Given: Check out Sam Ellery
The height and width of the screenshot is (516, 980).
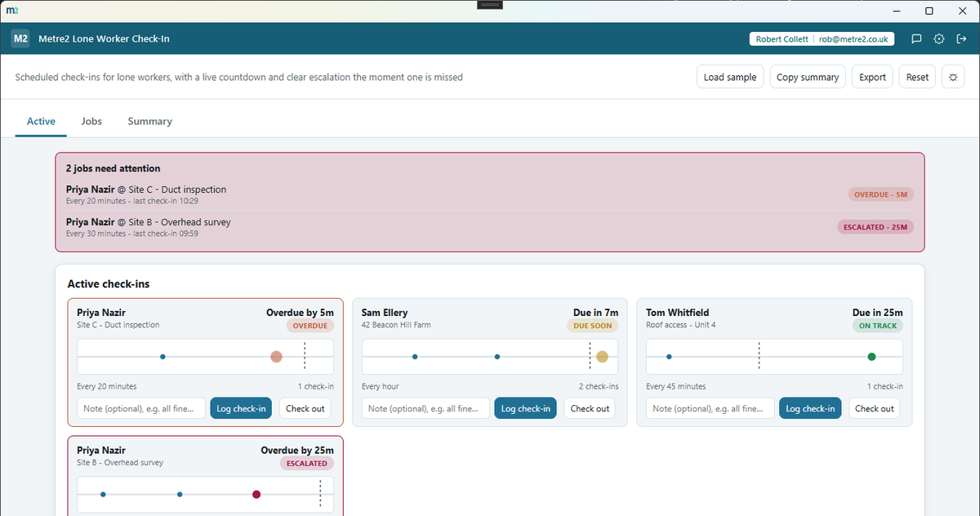Looking at the screenshot, I should [590, 408].
